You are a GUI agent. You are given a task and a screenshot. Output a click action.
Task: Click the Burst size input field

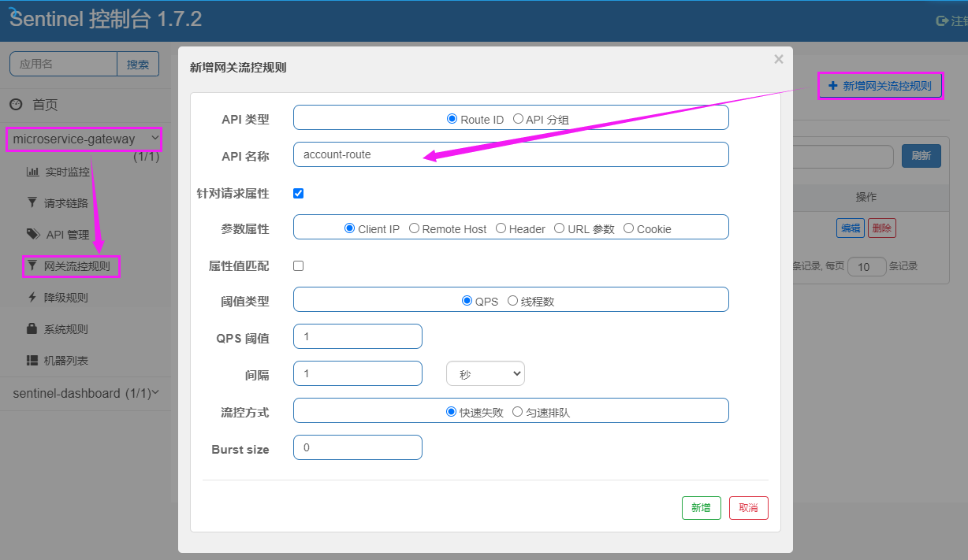point(358,447)
